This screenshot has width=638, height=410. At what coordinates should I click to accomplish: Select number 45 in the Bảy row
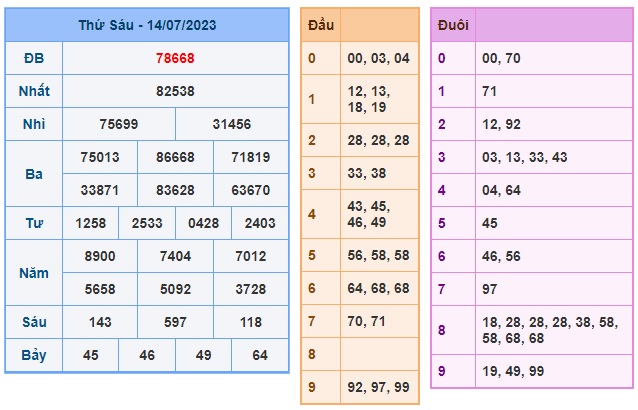click(91, 355)
